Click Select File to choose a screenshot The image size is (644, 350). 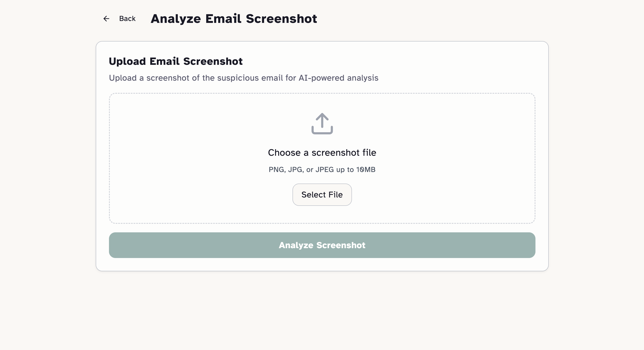(322, 194)
